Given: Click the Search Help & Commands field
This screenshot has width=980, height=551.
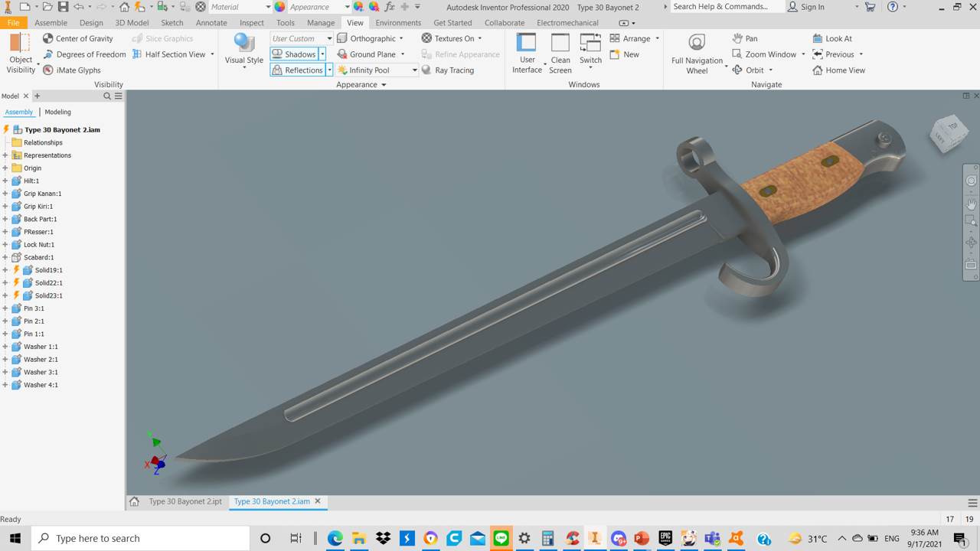Looking at the screenshot, I should [x=726, y=7].
